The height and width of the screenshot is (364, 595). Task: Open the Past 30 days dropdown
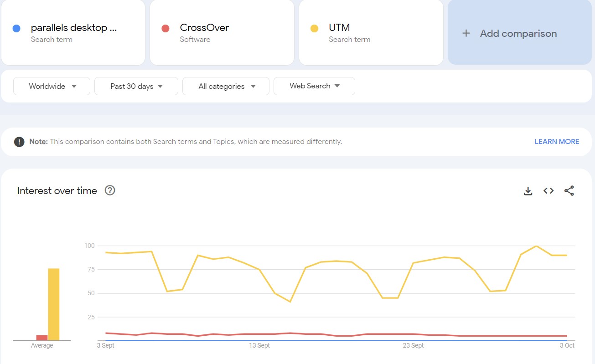136,86
